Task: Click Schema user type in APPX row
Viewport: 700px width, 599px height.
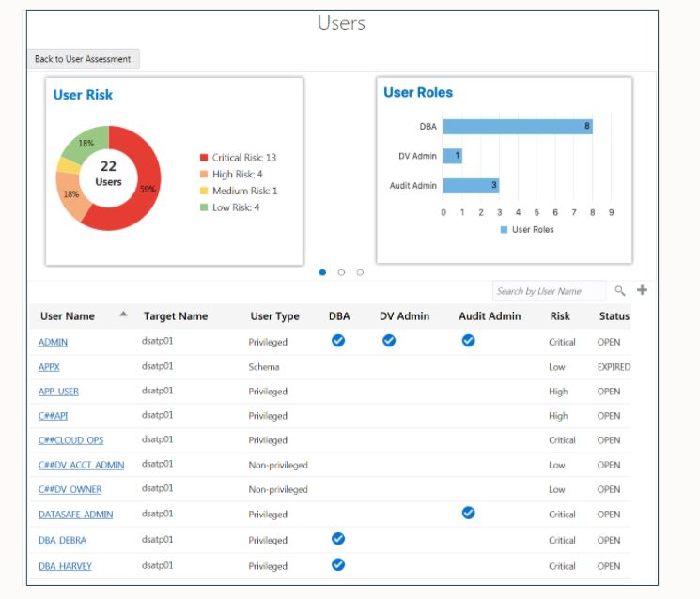Action: (x=264, y=367)
